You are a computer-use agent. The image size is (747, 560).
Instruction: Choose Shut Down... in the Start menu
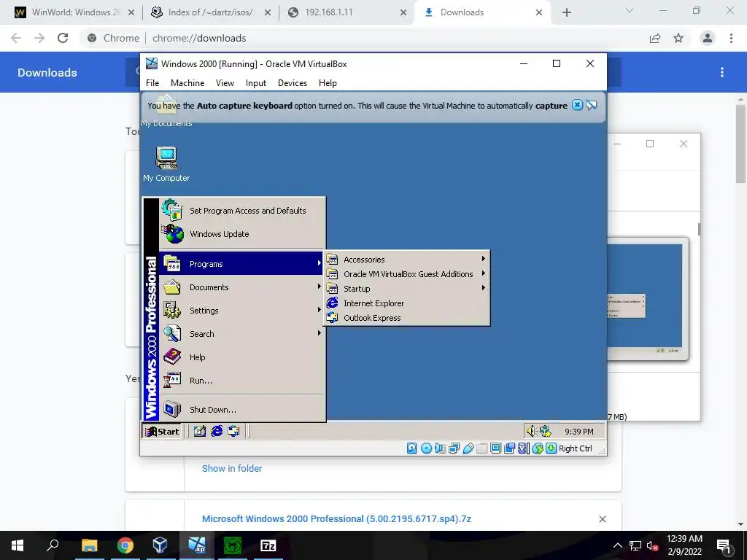[x=242, y=410]
